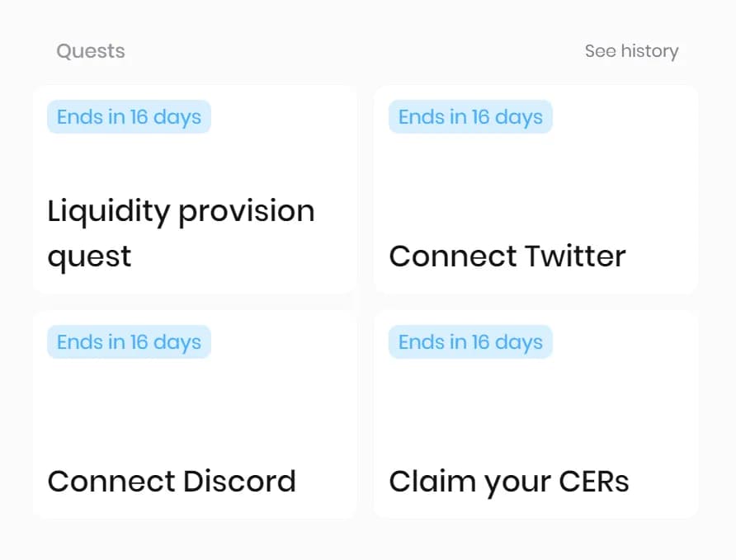Click the Ends in 16 days badge on Connect Twitter

click(x=470, y=117)
